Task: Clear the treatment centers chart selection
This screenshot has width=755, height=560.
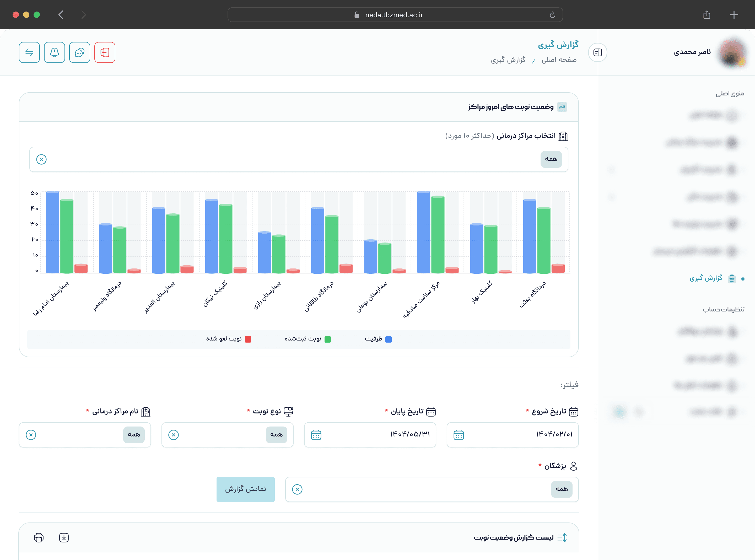Action: pyautogui.click(x=41, y=159)
